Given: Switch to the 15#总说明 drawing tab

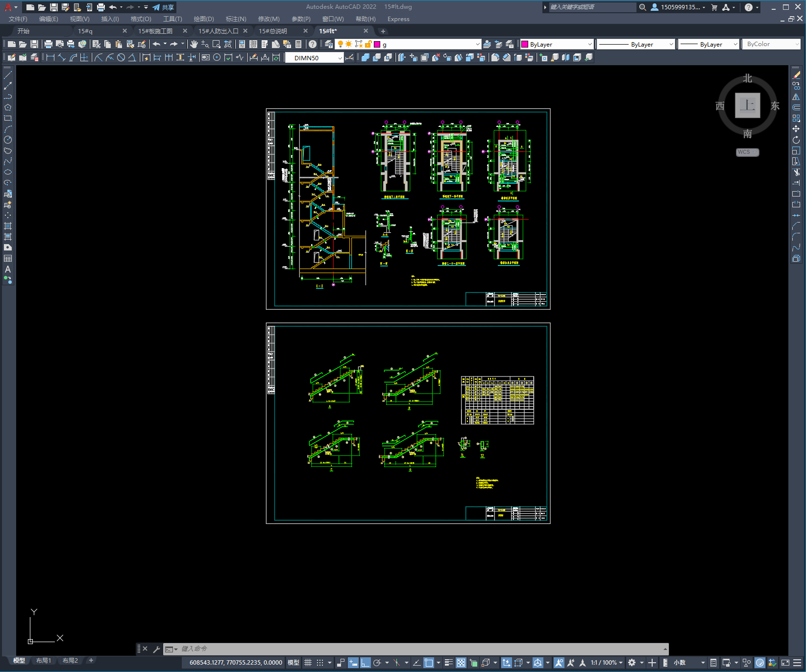Looking at the screenshot, I should [273, 31].
